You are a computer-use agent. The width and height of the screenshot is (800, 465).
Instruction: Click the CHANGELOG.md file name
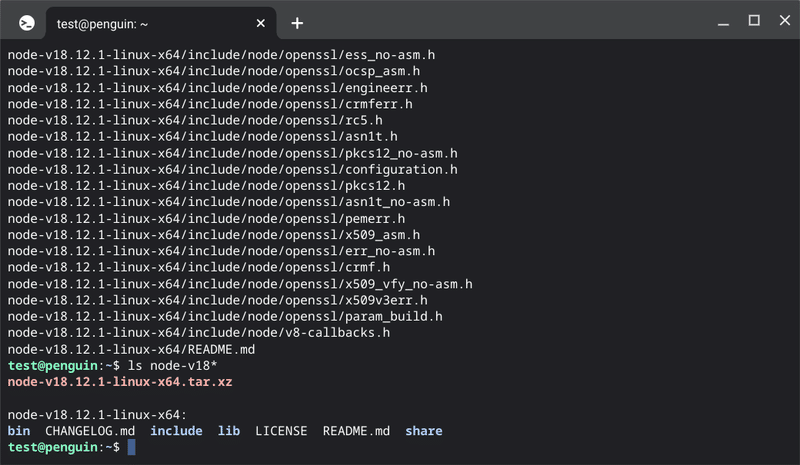(x=90, y=431)
